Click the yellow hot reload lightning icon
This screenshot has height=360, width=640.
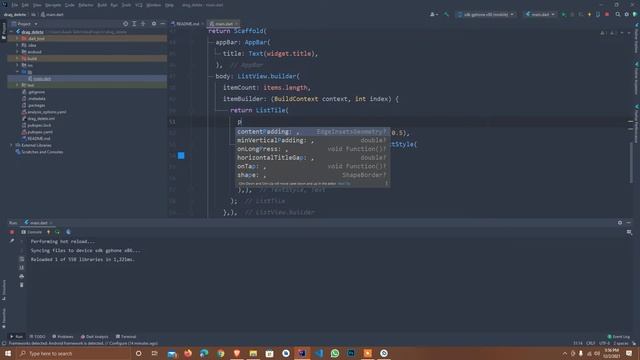pyautogui.click(x=48, y=232)
